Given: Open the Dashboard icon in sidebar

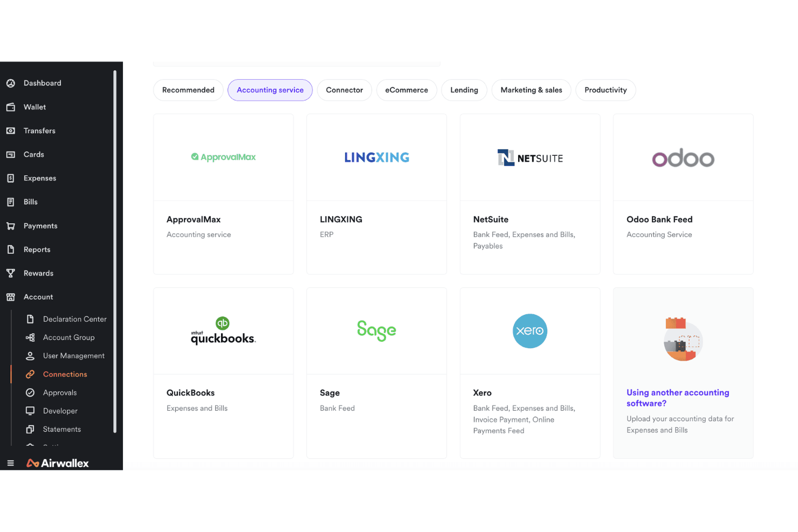Looking at the screenshot, I should pos(10,83).
